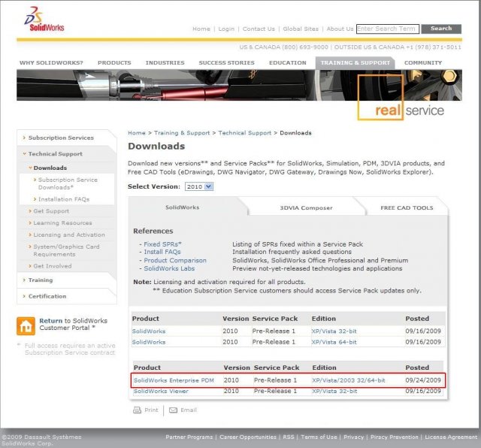The image size is (481, 448).
Task: Open System/Graphics Card Requirements in sidebar
Action: 66,250
